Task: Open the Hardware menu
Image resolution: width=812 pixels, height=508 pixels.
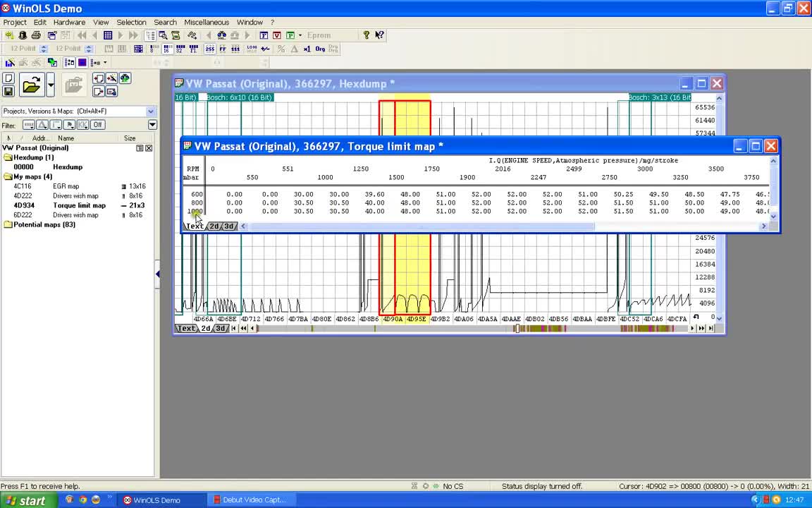Action: click(69, 23)
